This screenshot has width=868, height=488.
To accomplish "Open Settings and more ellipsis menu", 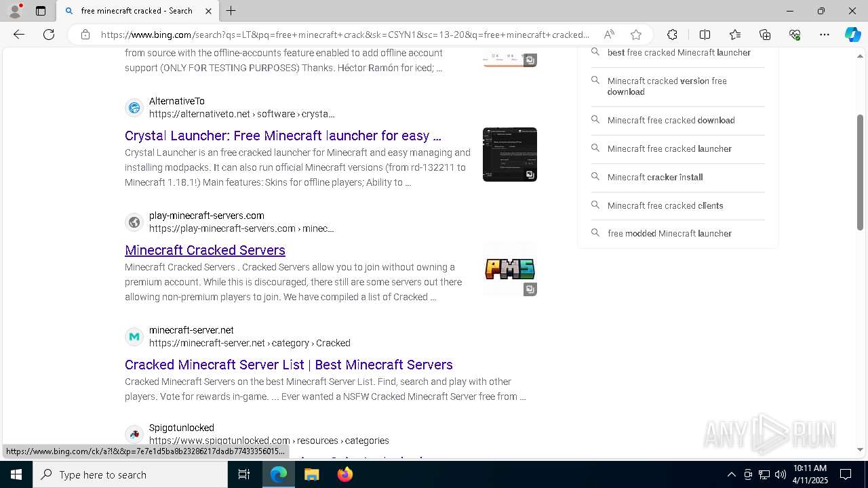I will (x=825, y=35).
